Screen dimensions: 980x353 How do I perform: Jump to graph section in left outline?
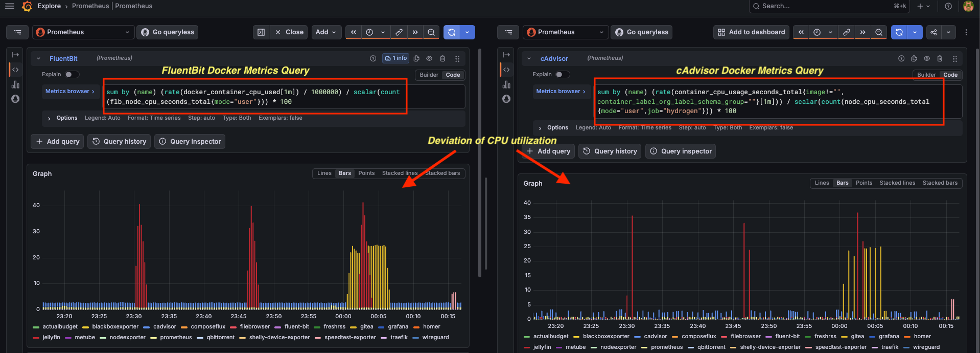click(15, 84)
